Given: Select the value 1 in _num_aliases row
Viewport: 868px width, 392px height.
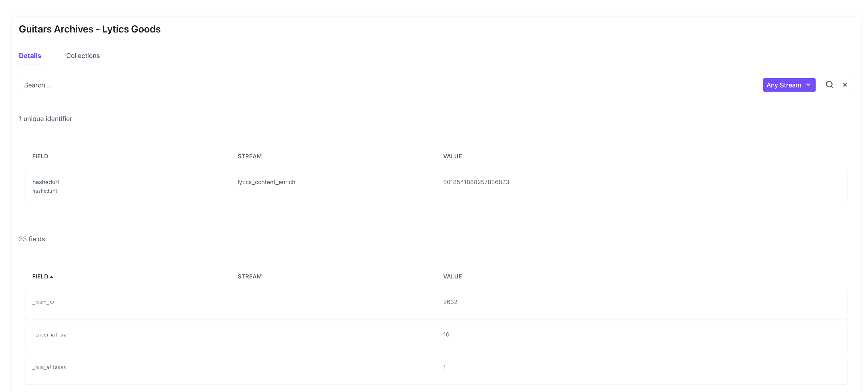Looking at the screenshot, I should pos(445,367).
